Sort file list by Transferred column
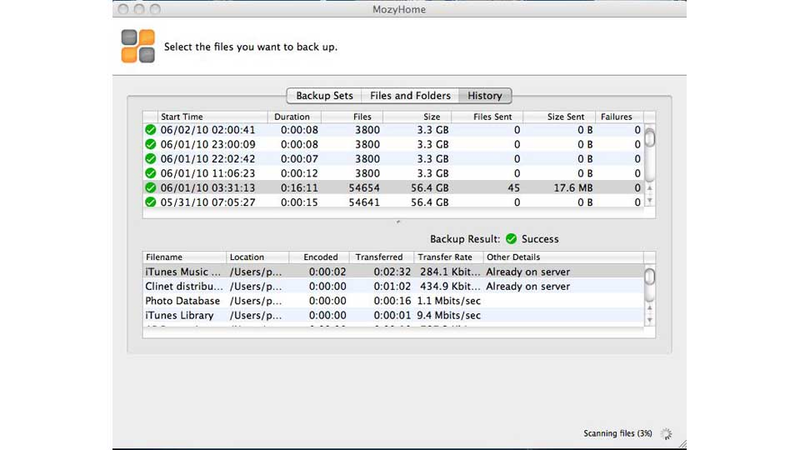The width and height of the screenshot is (800, 450). pyautogui.click(x=381, y=257)
